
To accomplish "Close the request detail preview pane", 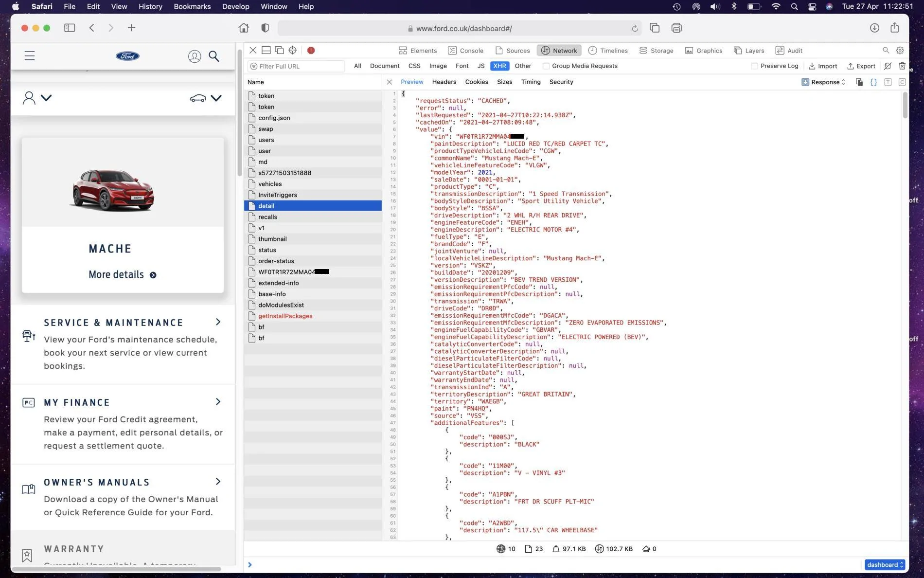I will pyautogui.click(x=390, y=82).
